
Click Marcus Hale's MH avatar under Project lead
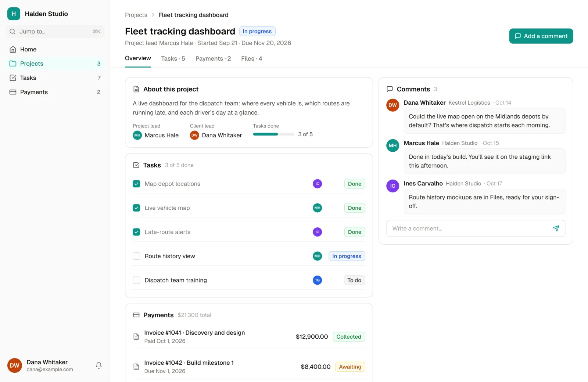137,135
